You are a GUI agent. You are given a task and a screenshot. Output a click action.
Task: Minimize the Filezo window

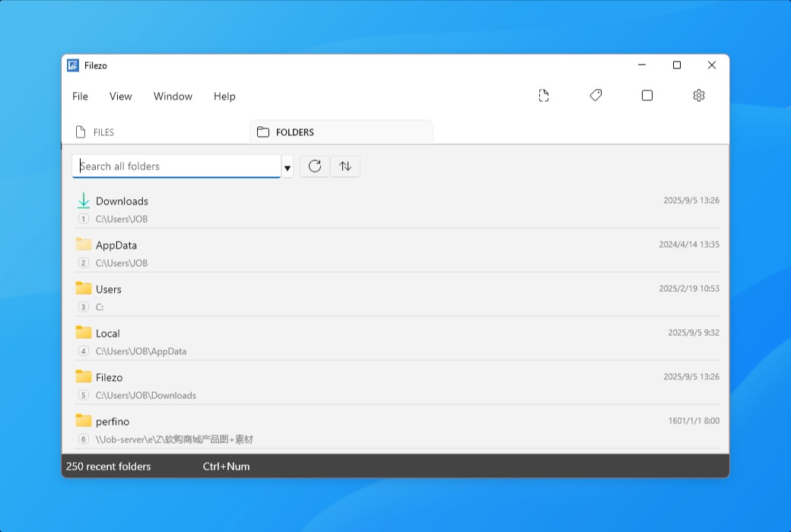point(642,65)
